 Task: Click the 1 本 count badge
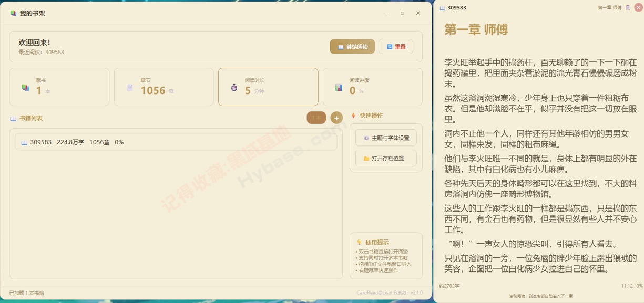316,118
